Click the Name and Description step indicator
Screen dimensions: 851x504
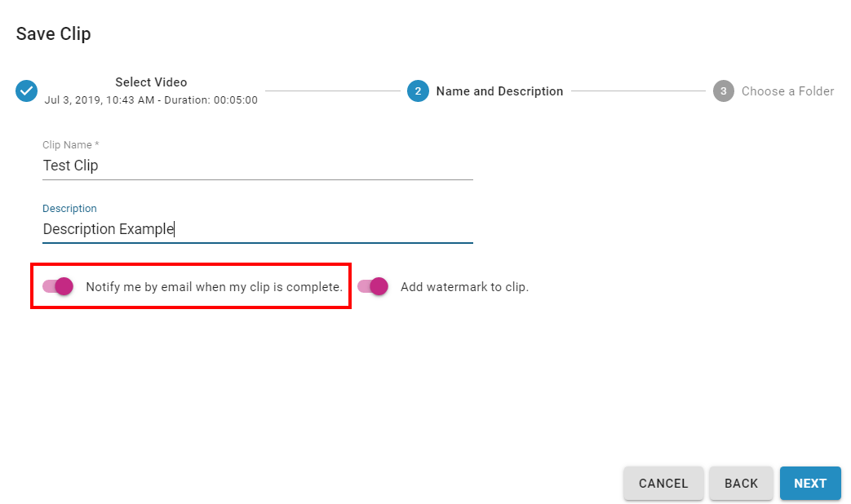(x=499, y=91)
